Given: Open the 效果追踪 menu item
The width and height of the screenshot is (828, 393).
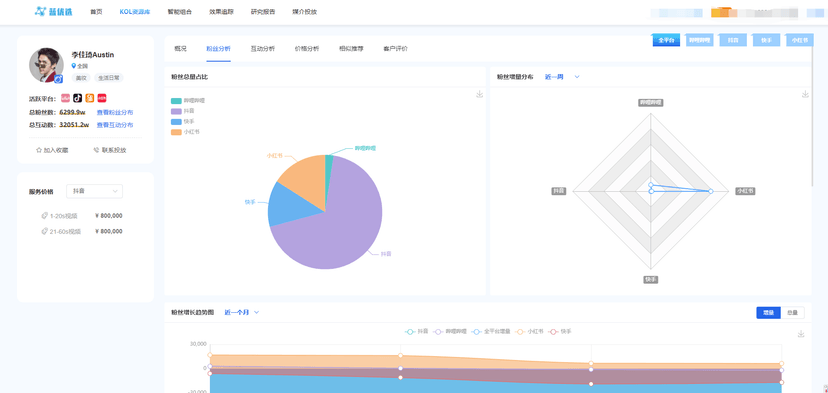Looking at the screenshot, I should click(x=221, y=12).
